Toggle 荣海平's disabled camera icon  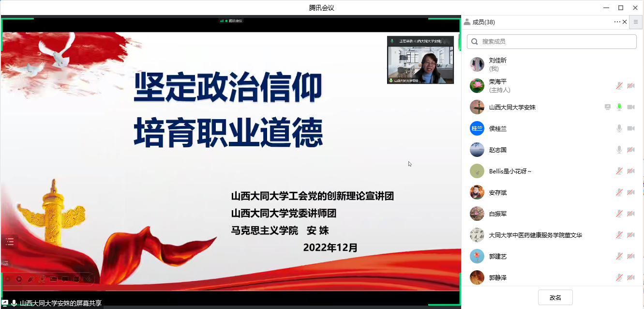click(x=631, y=86)
